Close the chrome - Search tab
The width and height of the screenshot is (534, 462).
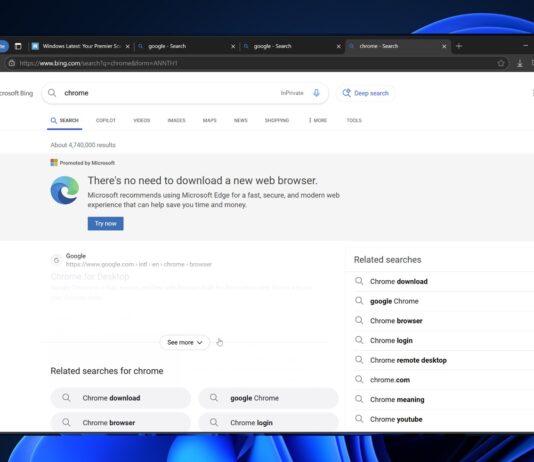(x=444, y=46)
